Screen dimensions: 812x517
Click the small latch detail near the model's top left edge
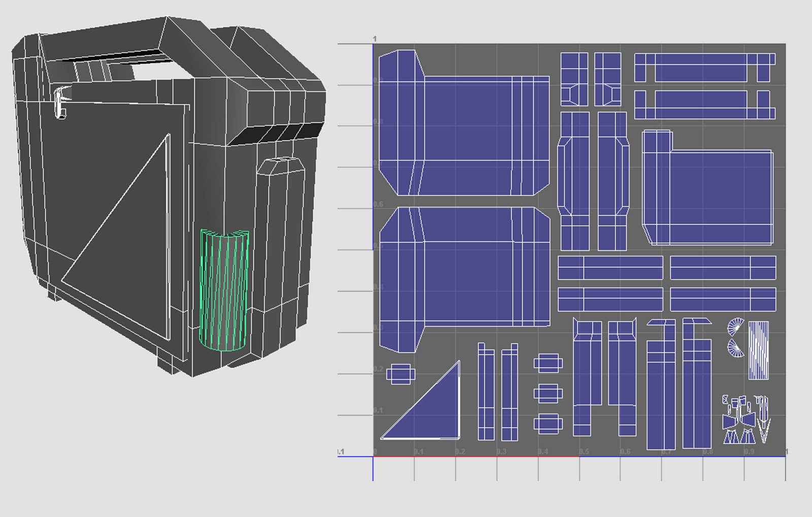click(x=61, y=102)
